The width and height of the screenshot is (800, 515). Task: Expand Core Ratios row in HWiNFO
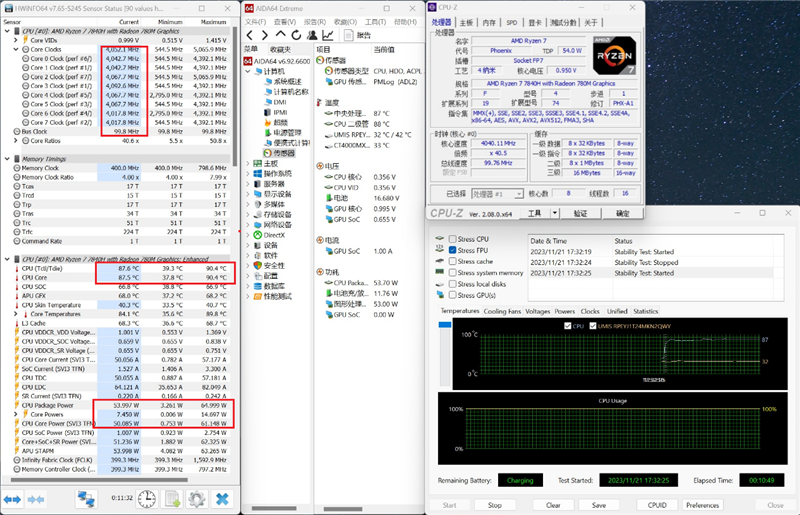16,141
